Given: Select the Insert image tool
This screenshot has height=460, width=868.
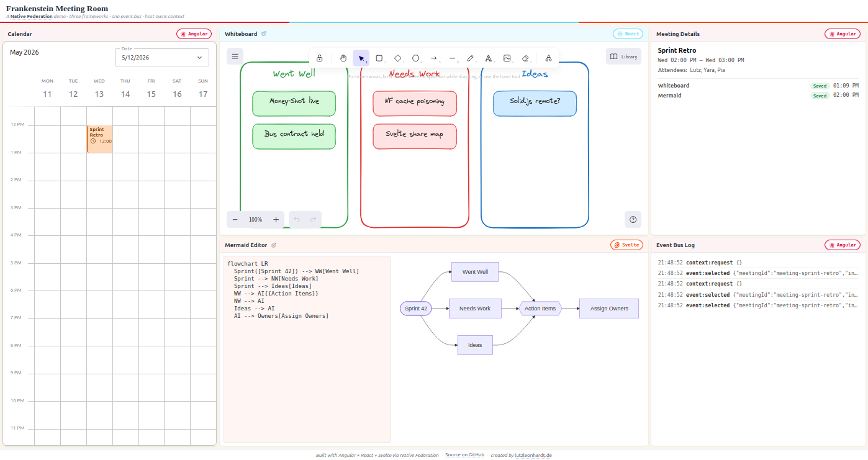Looking at the screenshot, I should 507,58.
